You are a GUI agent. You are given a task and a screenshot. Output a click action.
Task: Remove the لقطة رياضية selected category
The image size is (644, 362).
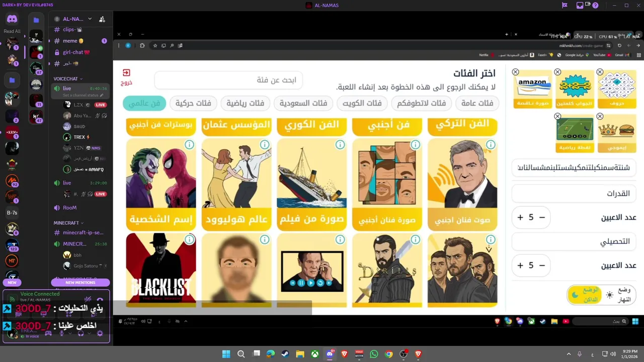point(557,116)
